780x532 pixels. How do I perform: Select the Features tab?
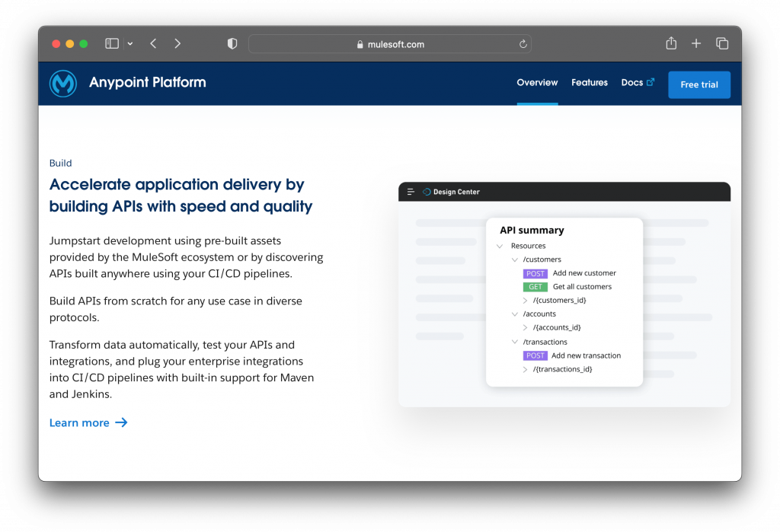pyautogui.click(x=590, y=82)
